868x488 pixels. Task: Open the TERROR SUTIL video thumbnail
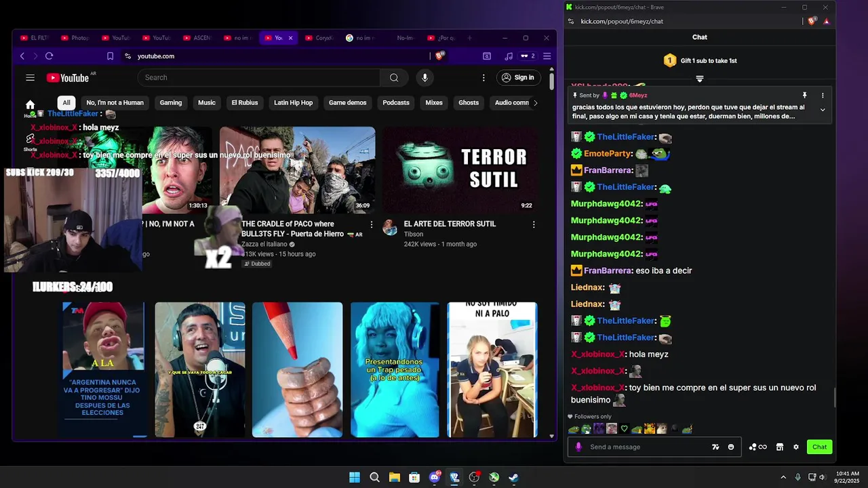click(460, 170)
